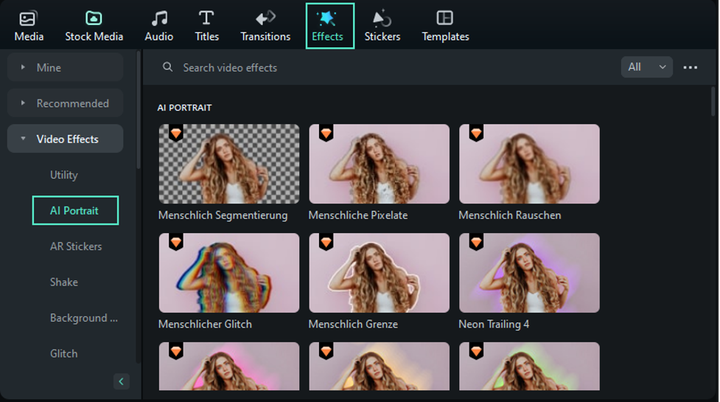Image resolution: width=720 pixels, height=402 pixels.
Task: Switch to the Audio panel
Action: point(158,25)
